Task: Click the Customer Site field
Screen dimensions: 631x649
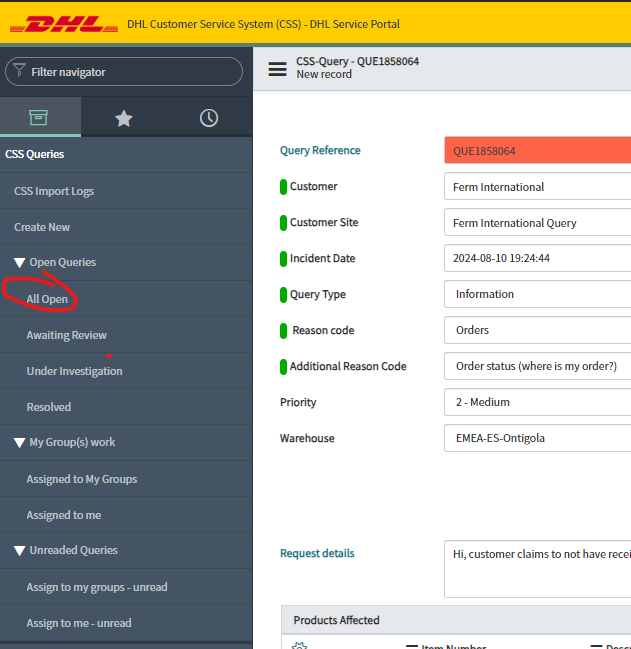Action: click(537, 223)
